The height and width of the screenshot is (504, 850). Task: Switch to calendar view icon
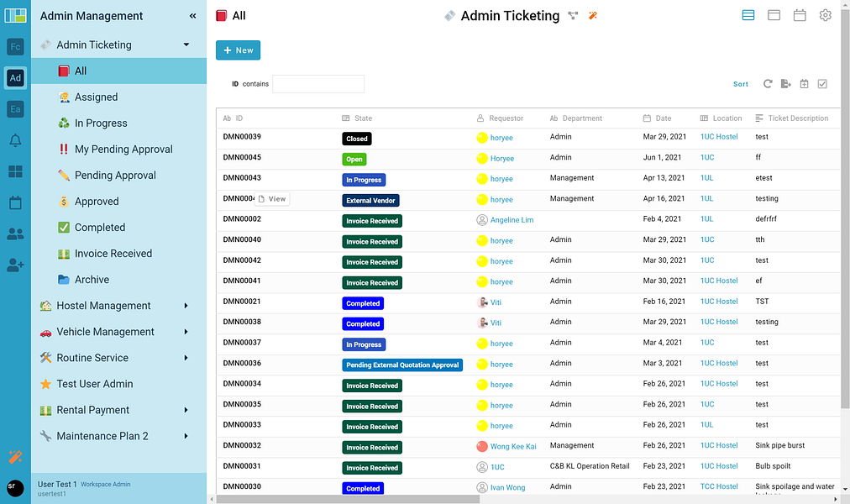(800, 15)
